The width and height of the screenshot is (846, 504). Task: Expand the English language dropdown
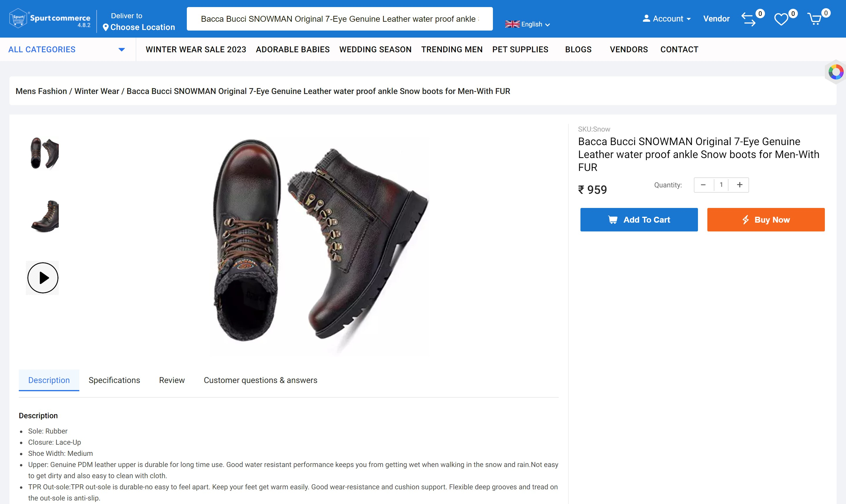(528, 24)
